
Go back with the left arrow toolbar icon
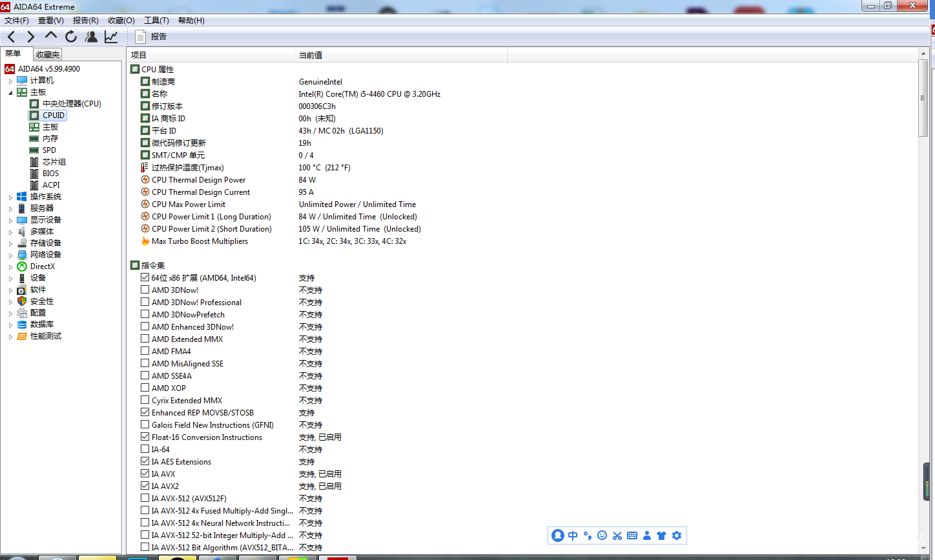click(x=12, y=37)
